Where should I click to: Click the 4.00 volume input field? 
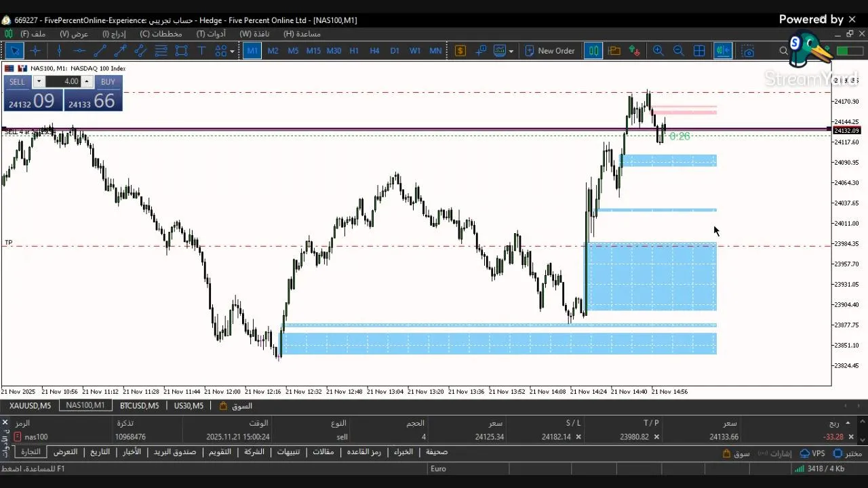point(64,81)
